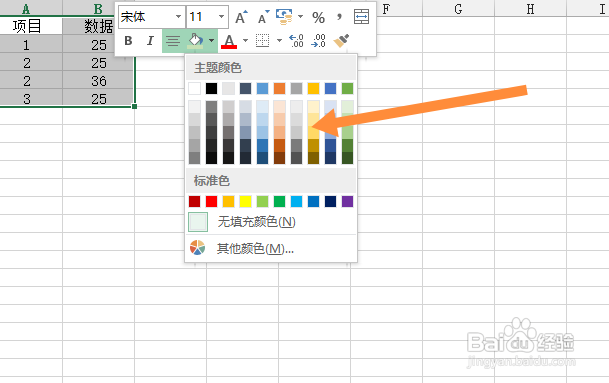Viewport: 609px width, 383px height.
Task: Select column G header
Action: tap(458, 8)
